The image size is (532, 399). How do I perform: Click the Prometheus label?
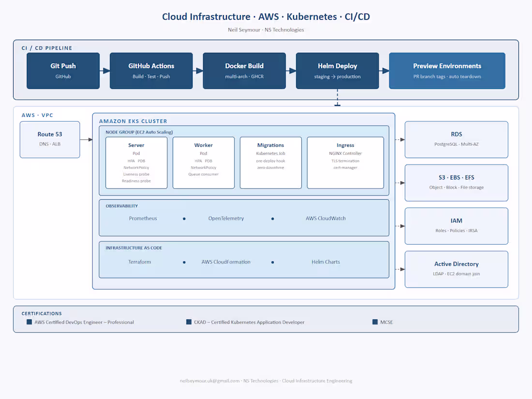tap(143, 218)
